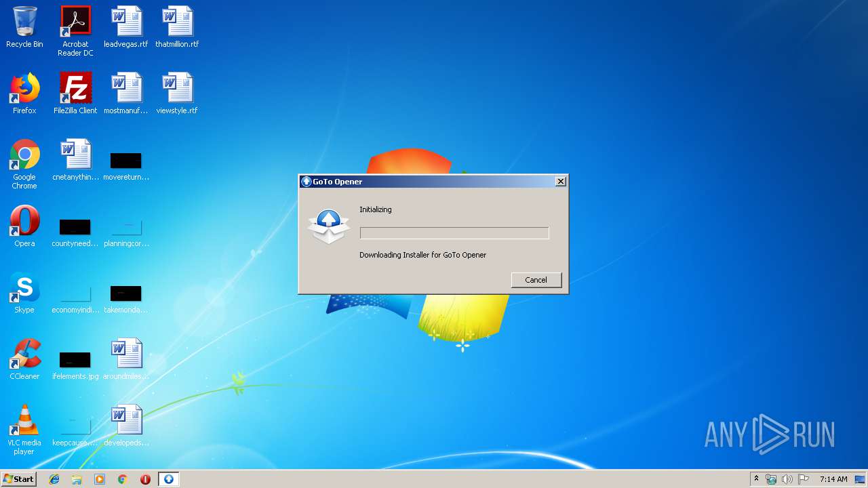The height and width of the screenshot is (488, 868).
Task: Cancel the GoTo Opener download
Action: click(536, 280)
